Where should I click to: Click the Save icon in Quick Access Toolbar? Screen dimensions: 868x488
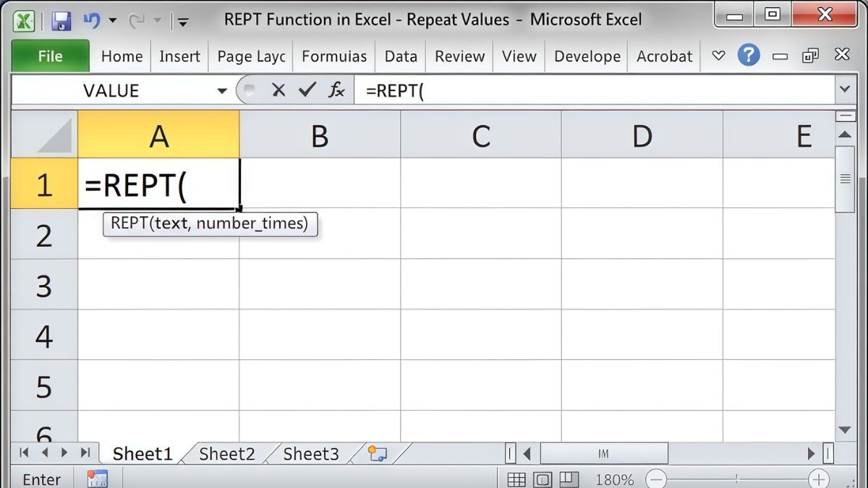pos(61,20)
